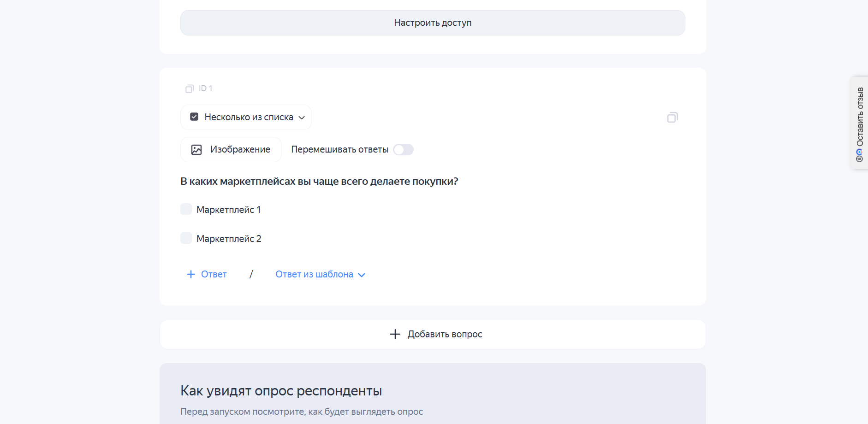Viewport: 868px width, 424px height.
Task: Edit the question text about маркетплейсах
Action: (319, 181)
